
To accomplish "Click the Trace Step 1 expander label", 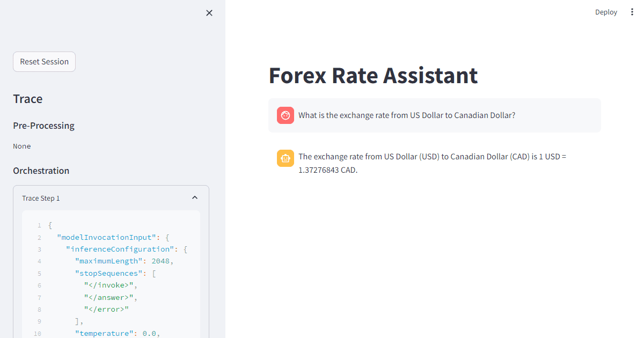I will (x=41, y=199).
